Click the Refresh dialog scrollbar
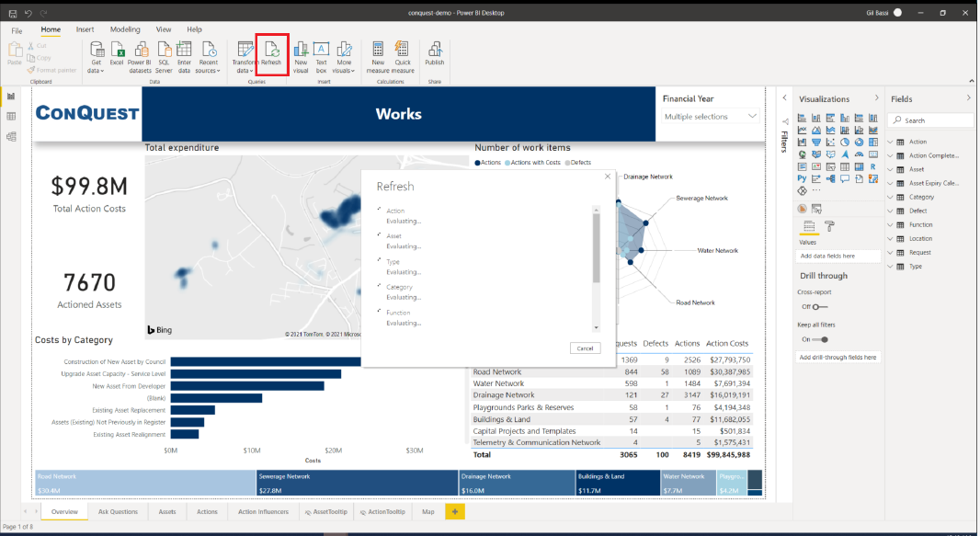Screen dimensions: 980x536 point(597,247)
